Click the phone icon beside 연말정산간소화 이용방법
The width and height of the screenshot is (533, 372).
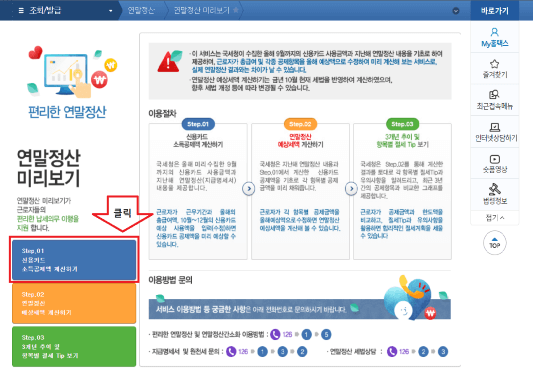pyautogui.click(x=275, y=335)
